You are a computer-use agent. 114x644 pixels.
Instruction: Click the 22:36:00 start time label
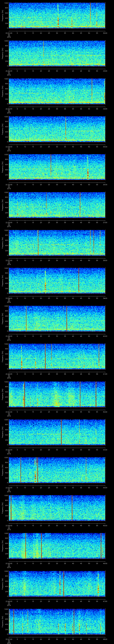[9, 223]
